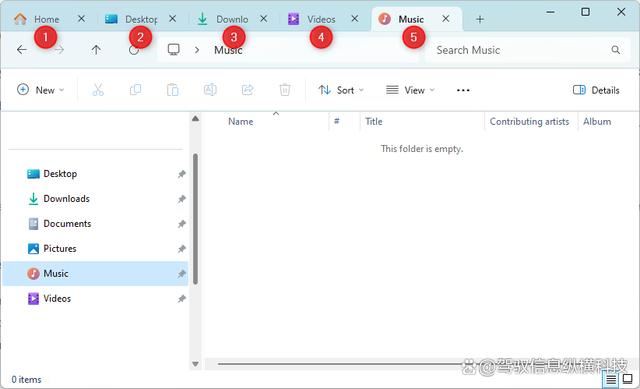The width and height of the screenshot is (640, 389).
Task: Unpin Music from the sidebar
Action: tap(182, 274)
